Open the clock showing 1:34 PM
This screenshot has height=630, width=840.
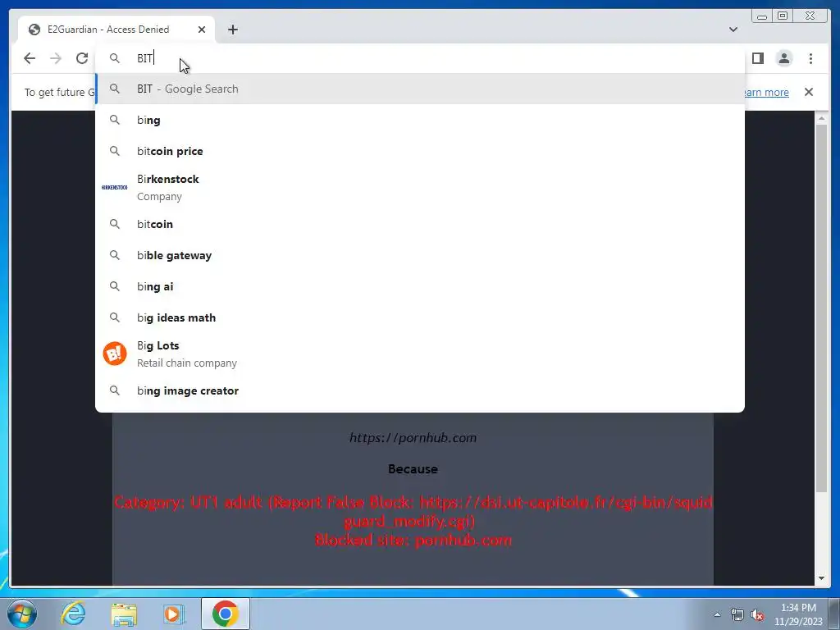tap(798, 614)
